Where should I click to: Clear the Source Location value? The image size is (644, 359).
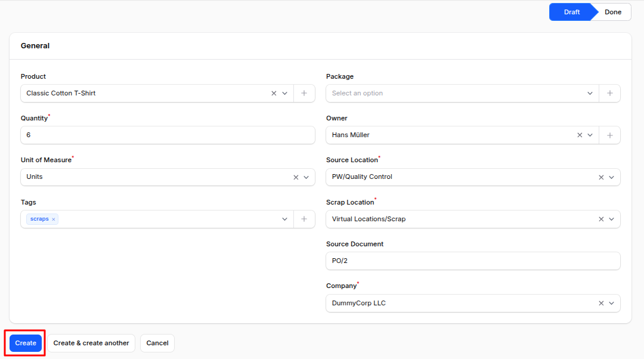(x=601, y=177)
